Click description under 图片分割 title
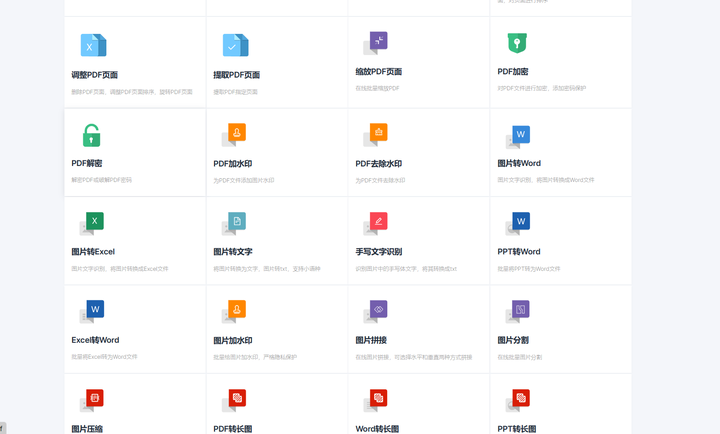Screen dimensions: 720x434 click(519, 357)
